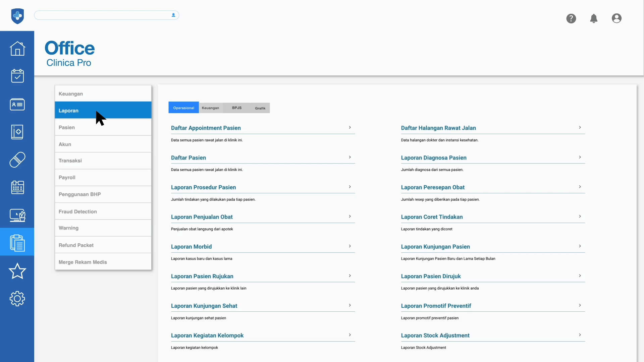Open Laporan Stock Adjustment report link
This screenshot has height=362, width=644.
435,335
